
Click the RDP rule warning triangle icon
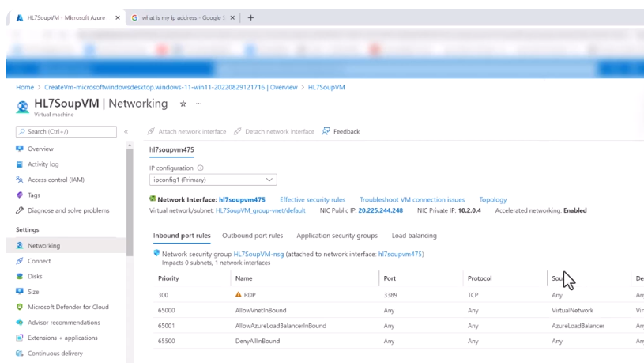tap(238, 294)
